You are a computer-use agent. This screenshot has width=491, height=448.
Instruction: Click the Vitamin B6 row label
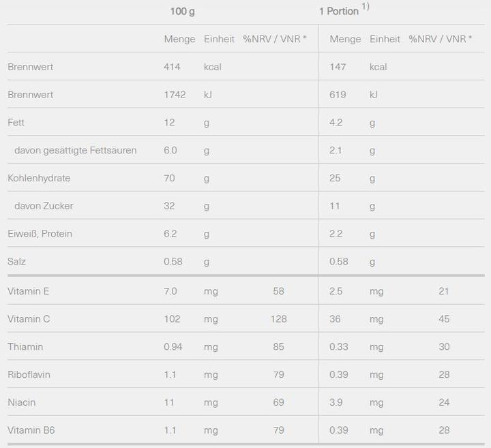coord(30,430)
